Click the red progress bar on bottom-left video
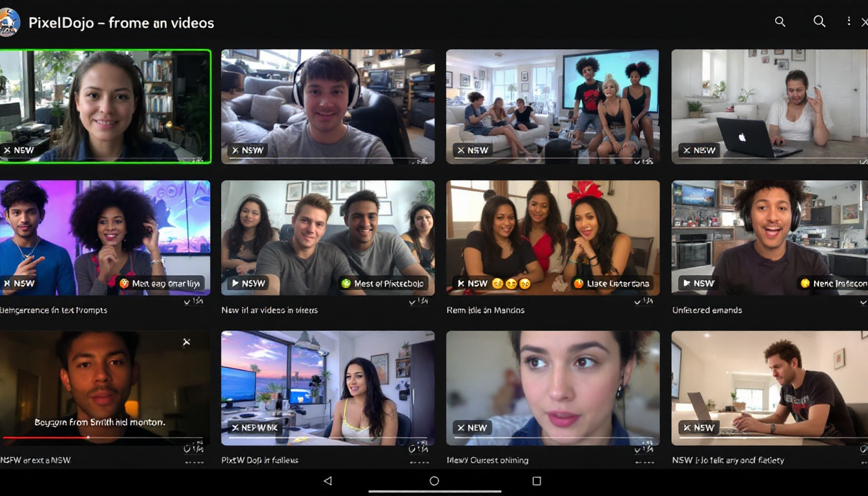This screenshot has height=496, width=868. 45,437
